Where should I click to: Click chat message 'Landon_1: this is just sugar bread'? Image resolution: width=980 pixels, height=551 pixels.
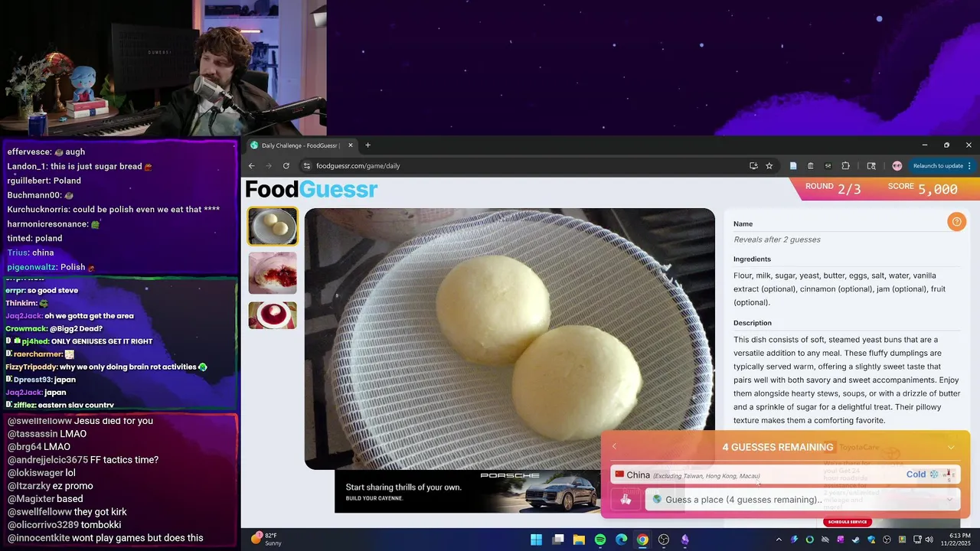tap(80, 166)
